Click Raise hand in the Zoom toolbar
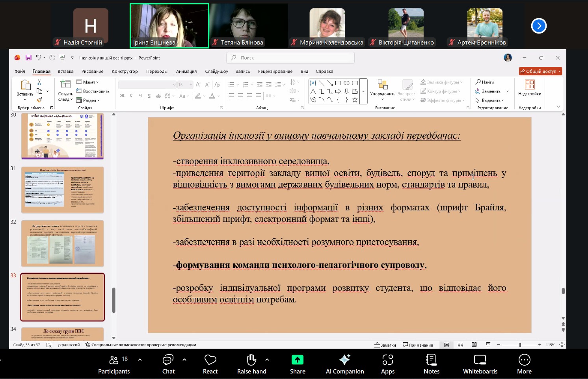The height and width of the screenshot is (379, 588). (x=252, y=363)
